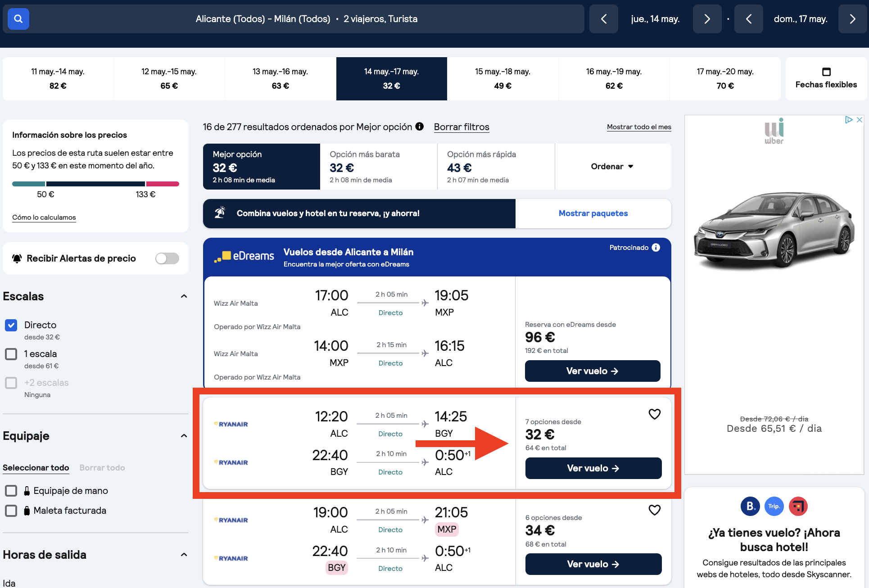Select the 17 may.-20 may. date tab
The height and width of the screenshot is (588, 869).
[x=725, y=79]
